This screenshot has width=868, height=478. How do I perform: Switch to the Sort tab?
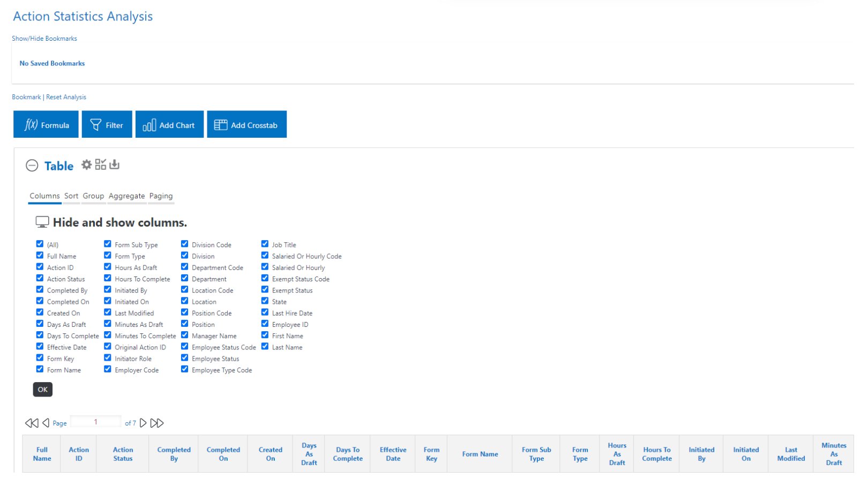click(71, 196)
